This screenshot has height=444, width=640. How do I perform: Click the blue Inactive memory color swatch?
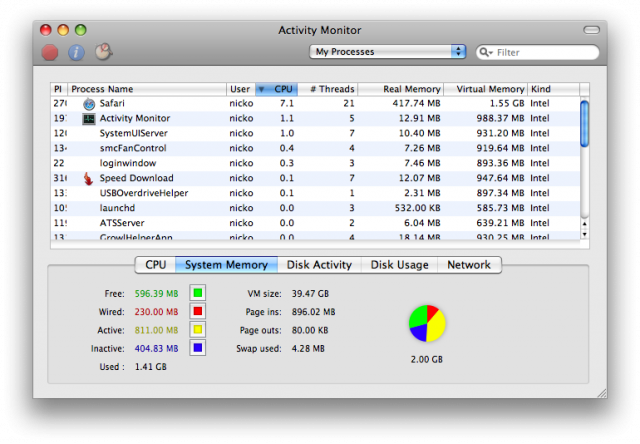click(x=198, y=348)
